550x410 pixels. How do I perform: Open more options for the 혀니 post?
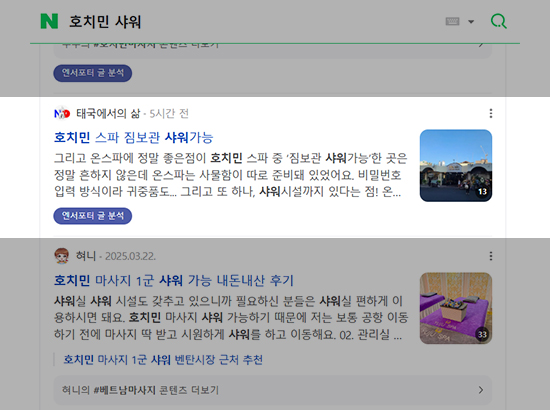(x=491, y=256)
